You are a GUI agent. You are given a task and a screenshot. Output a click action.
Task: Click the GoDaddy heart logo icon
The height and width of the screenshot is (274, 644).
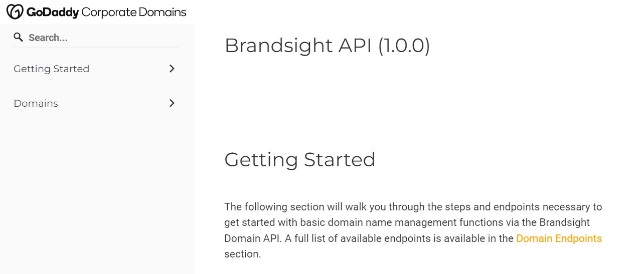pyautogui.click(x=15, y=12)
